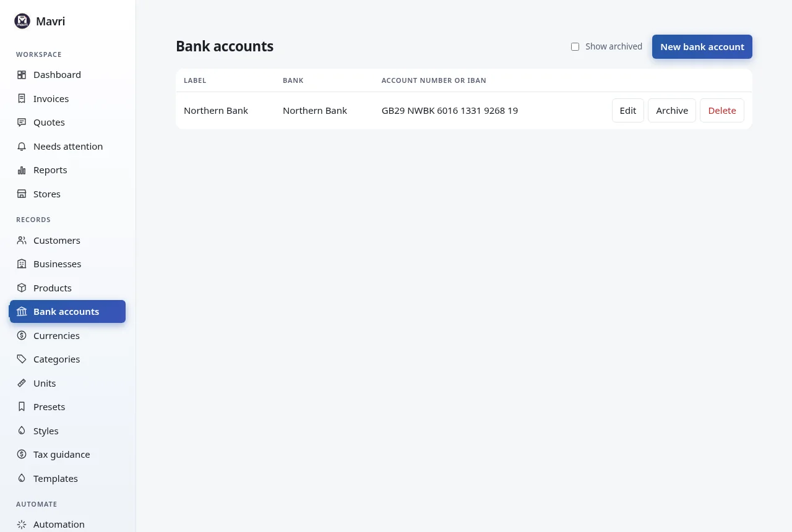Click the Quotes speech-bubble icon

(x=22, y=122)
